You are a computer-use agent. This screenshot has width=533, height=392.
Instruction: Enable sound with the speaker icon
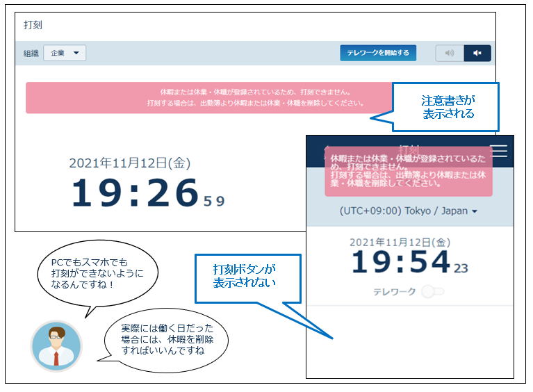pyautogui.click(x=450, y=53)
